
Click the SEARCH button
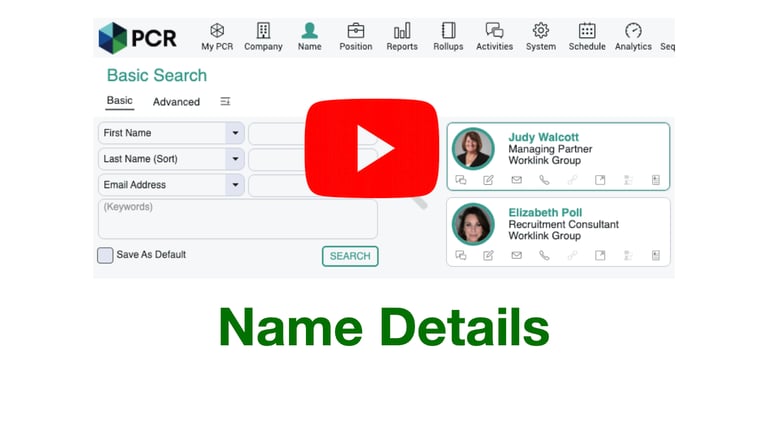[350, 256]
